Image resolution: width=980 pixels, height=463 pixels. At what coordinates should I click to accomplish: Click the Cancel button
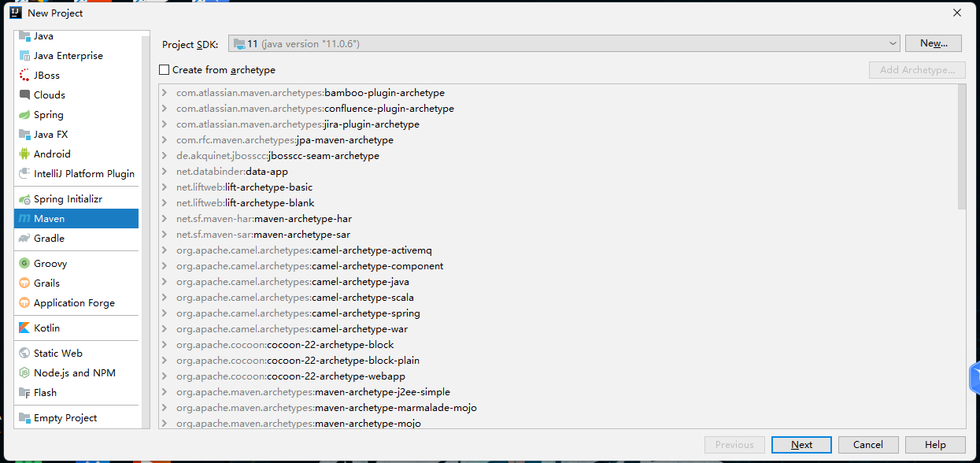point(868,445)
